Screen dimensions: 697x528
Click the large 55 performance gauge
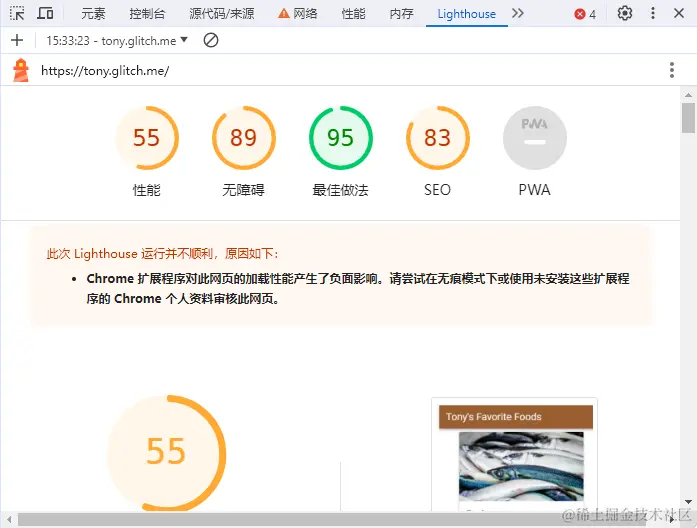pyautogui.click(x=166, y=452)
